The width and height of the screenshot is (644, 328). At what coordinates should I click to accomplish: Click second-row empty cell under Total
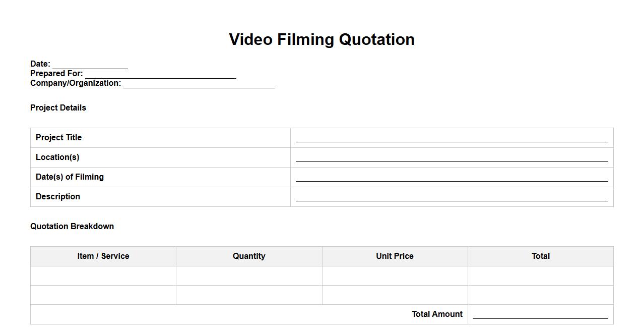540,295
